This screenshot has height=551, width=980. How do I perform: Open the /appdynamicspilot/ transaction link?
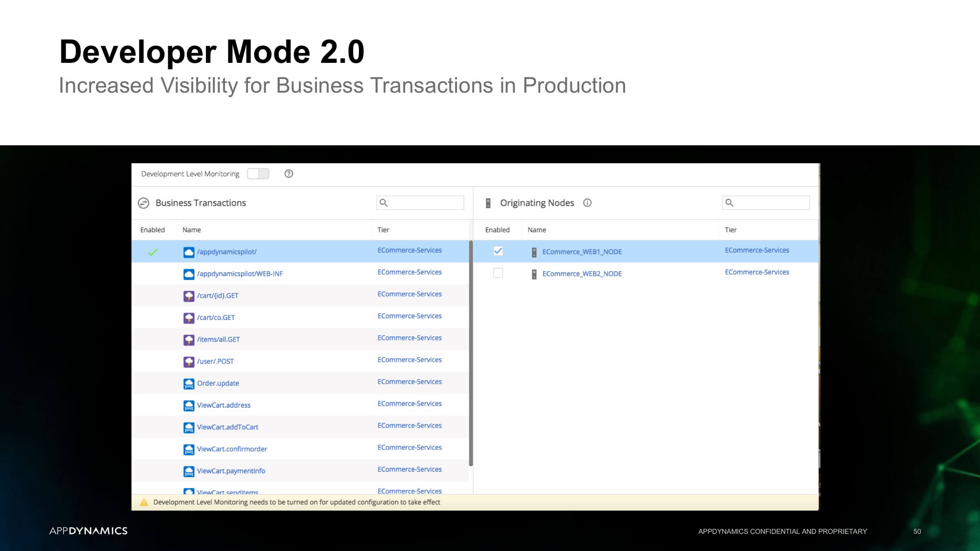click(x=227, y=252)
